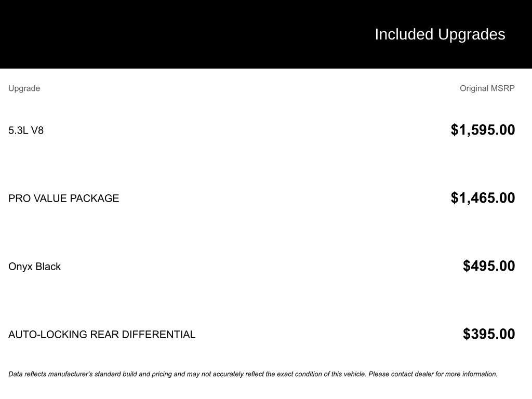Select AUTO-LOCKING REAR DIFFERENTIAL upgrade
This screenshot has height=399, width=532.
(x=102, y=335)
